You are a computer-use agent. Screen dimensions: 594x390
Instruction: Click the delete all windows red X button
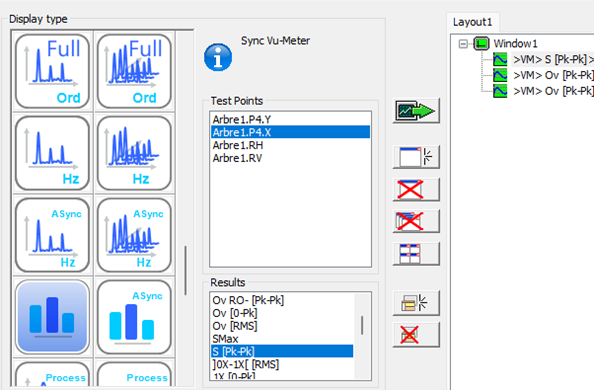click(416, 221)
